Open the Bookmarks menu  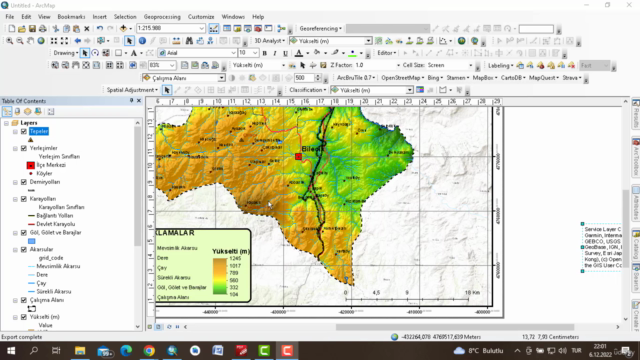[x=71, y=17]
